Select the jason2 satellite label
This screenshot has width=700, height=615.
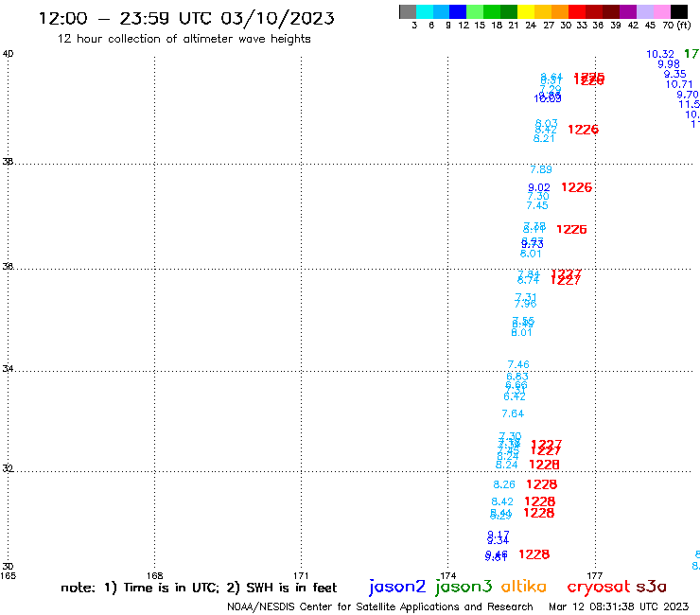[397, 587]
